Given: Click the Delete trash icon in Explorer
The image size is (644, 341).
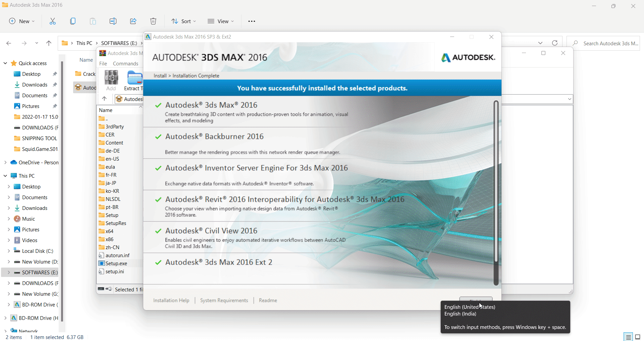Looking at the screenshot, I should click(x=153, y=21).
